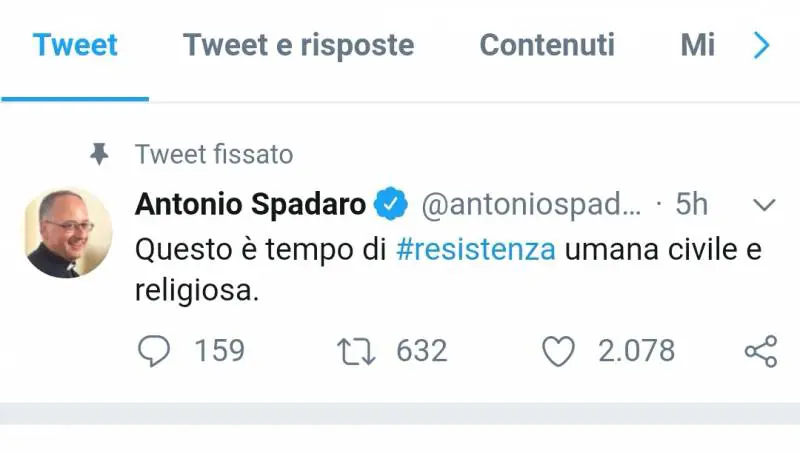Click the 2.078 likes count
800x453 pixels.
[636, 351]
